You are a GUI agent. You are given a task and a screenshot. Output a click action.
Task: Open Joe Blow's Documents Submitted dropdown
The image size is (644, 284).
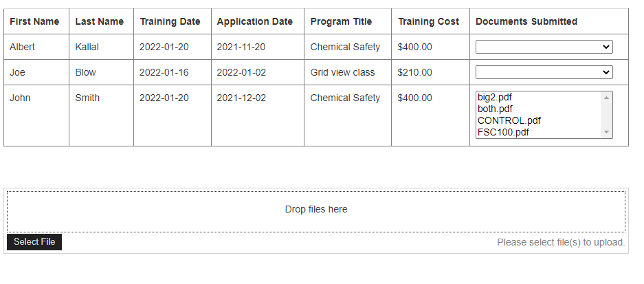coord(544,72)
